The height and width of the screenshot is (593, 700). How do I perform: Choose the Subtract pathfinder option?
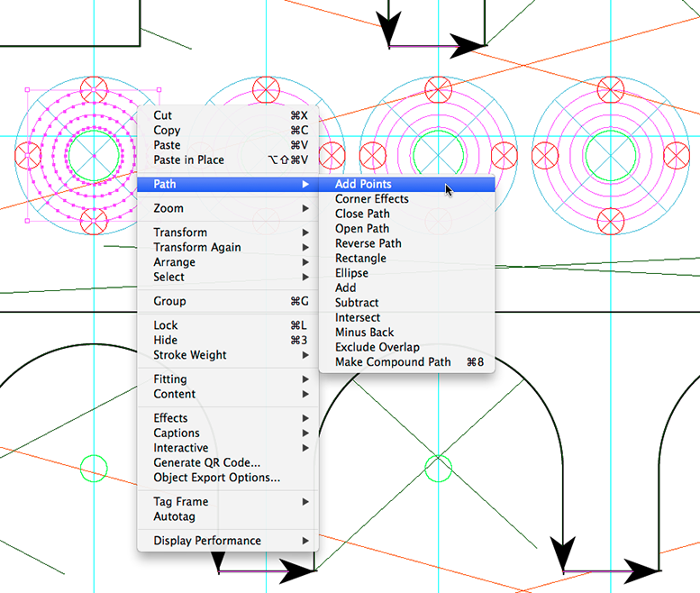point(406,302)
